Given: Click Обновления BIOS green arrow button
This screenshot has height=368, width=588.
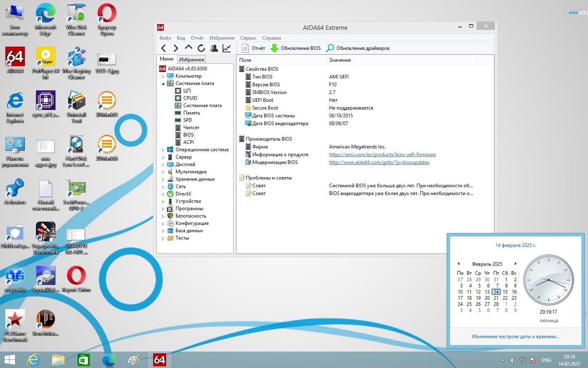Looking at the screenshot, I should click(x=296, y=48).
